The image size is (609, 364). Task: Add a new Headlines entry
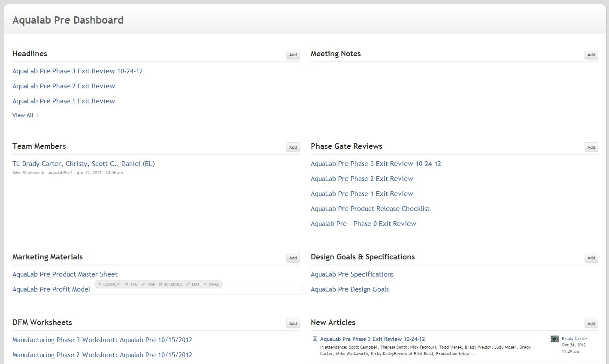click(x=293, y=54)
